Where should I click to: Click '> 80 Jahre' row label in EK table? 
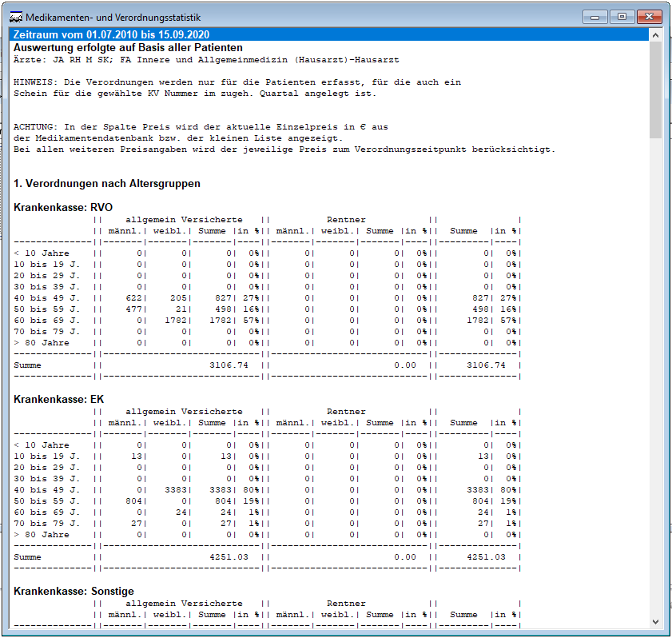click(41, 535)
